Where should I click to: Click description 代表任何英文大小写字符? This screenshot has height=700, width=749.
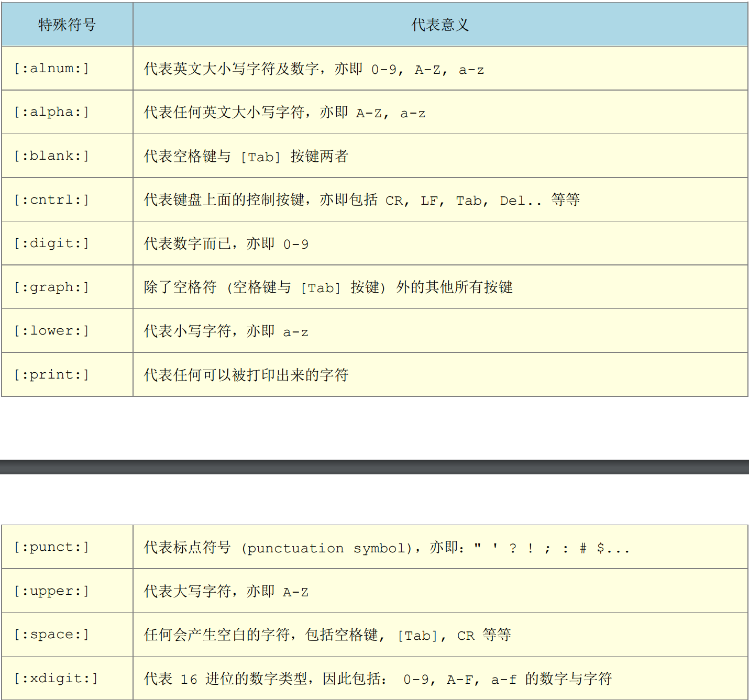pos(440,112)
